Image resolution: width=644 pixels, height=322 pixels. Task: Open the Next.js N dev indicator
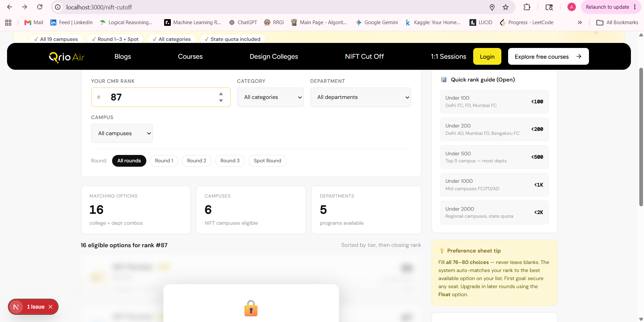click(x=16, y=307)
